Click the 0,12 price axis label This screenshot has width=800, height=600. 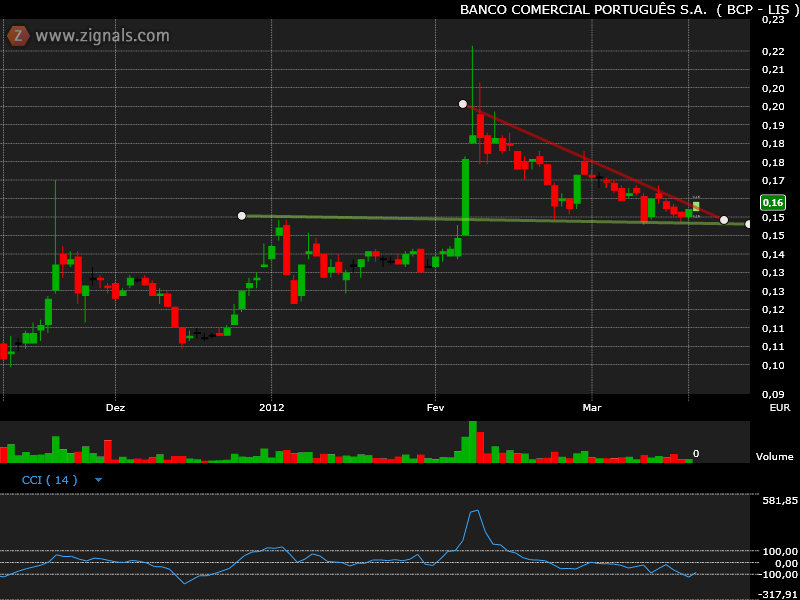pos(772,309)
